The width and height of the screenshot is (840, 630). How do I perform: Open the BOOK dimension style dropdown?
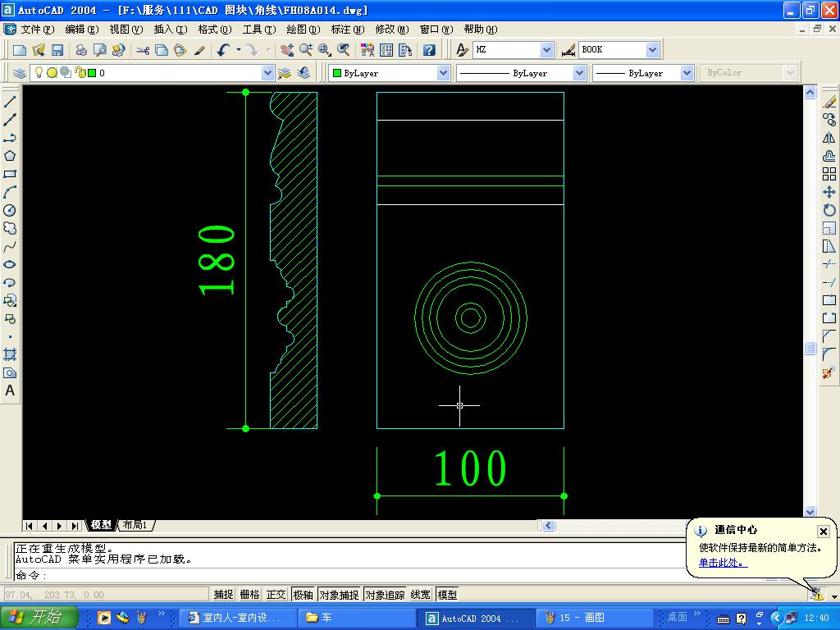[x=652, y=50]
